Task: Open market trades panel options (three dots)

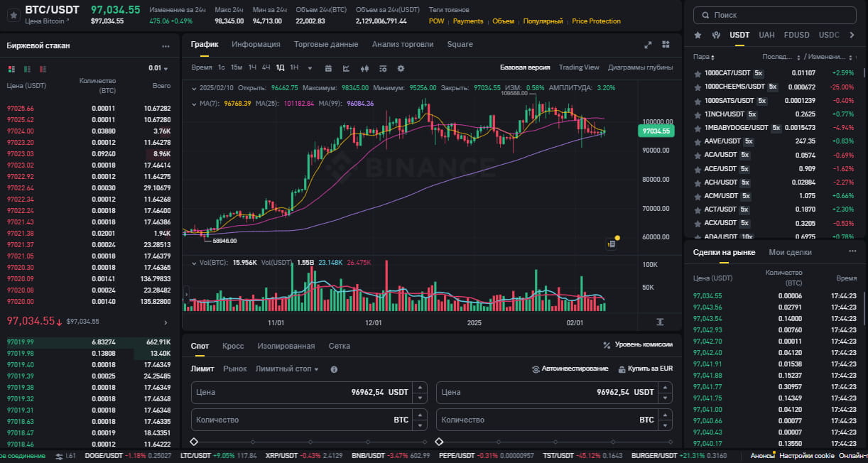Action: (852, 251)
